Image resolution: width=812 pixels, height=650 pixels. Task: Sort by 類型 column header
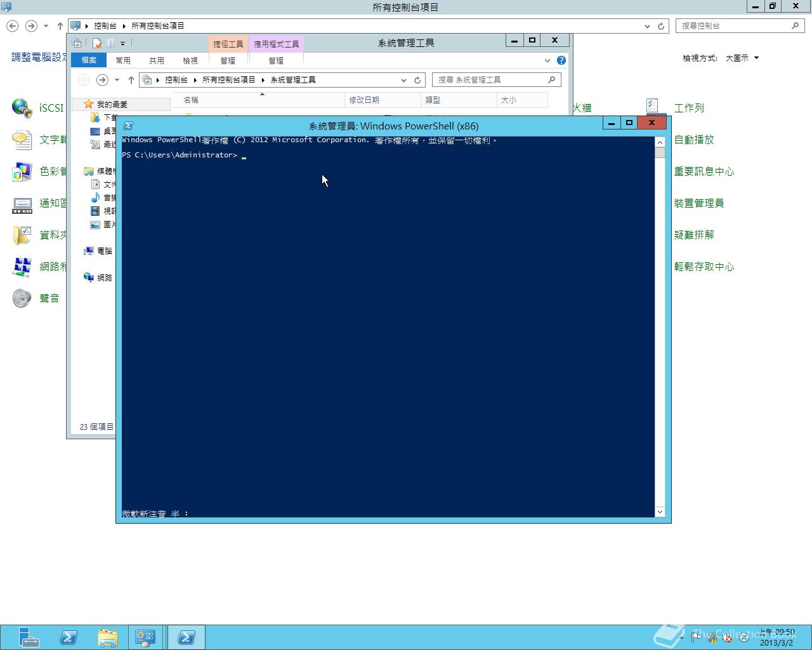tap(459, 100)
